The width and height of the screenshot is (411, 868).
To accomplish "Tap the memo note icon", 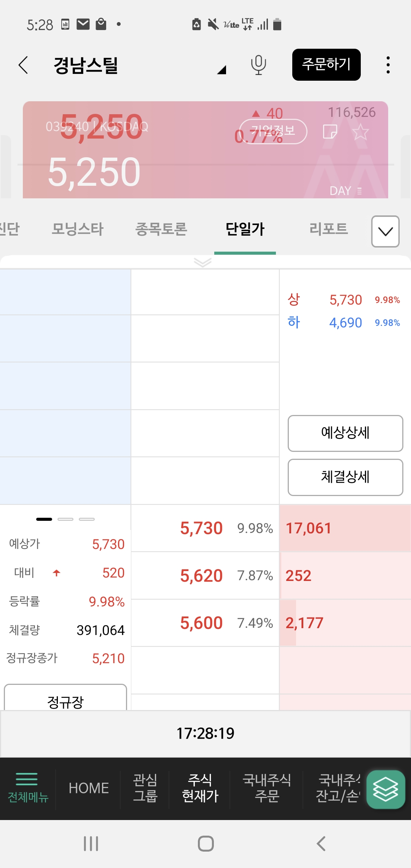I will tap(330, 132).
